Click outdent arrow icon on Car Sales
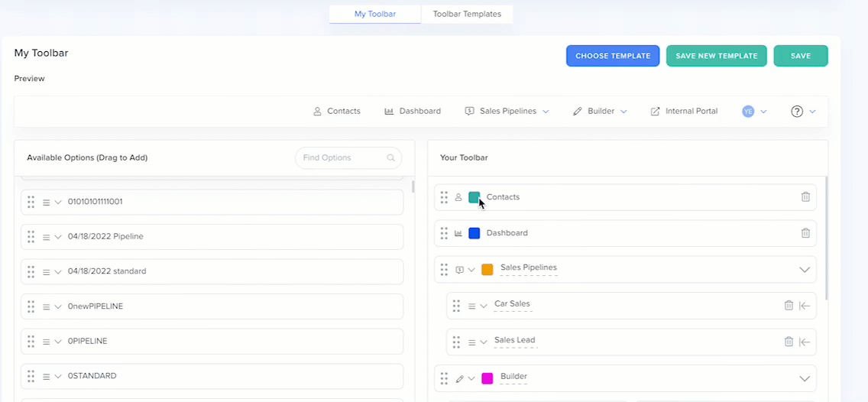 [x=805, y=306]
